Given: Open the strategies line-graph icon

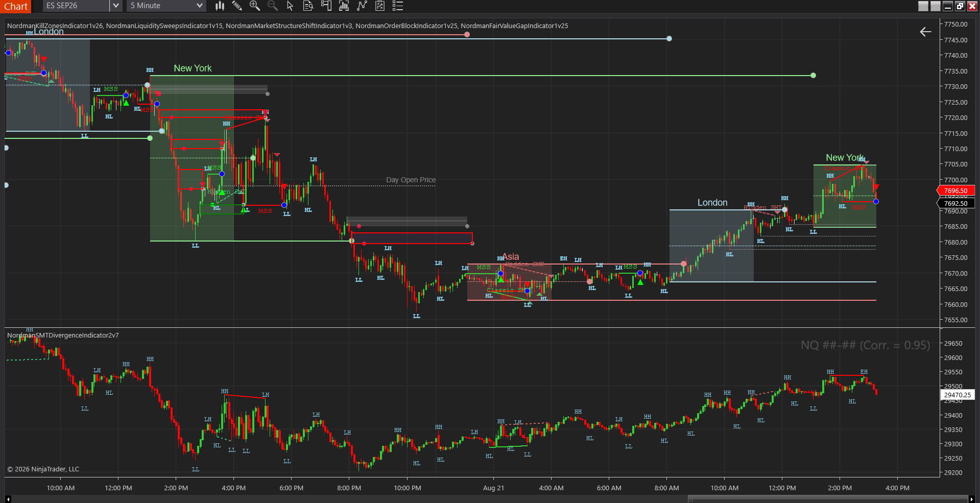Looking at the screenshot, I should [362, 6].
